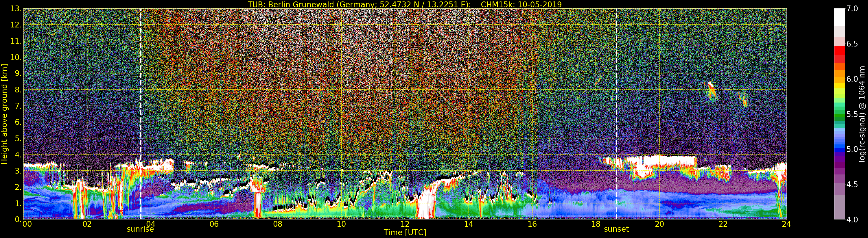Screen dimensions: 868x238
Task: Click the time axis tick '10'
Action: point(341,224)
